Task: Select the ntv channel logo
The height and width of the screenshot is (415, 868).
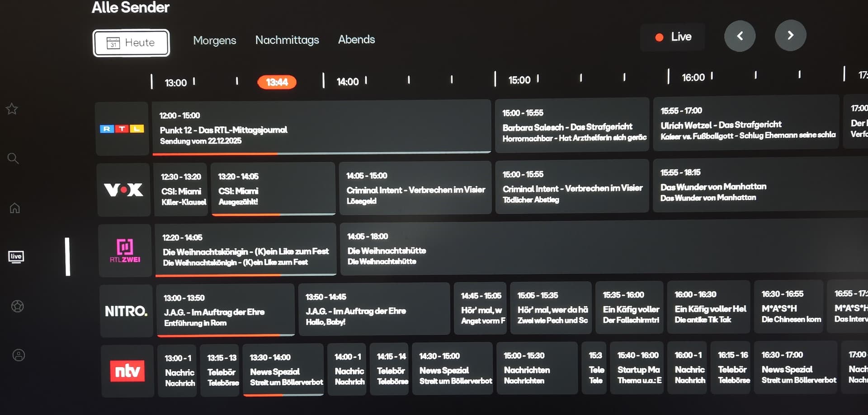Action: click(x=127, y=371)
